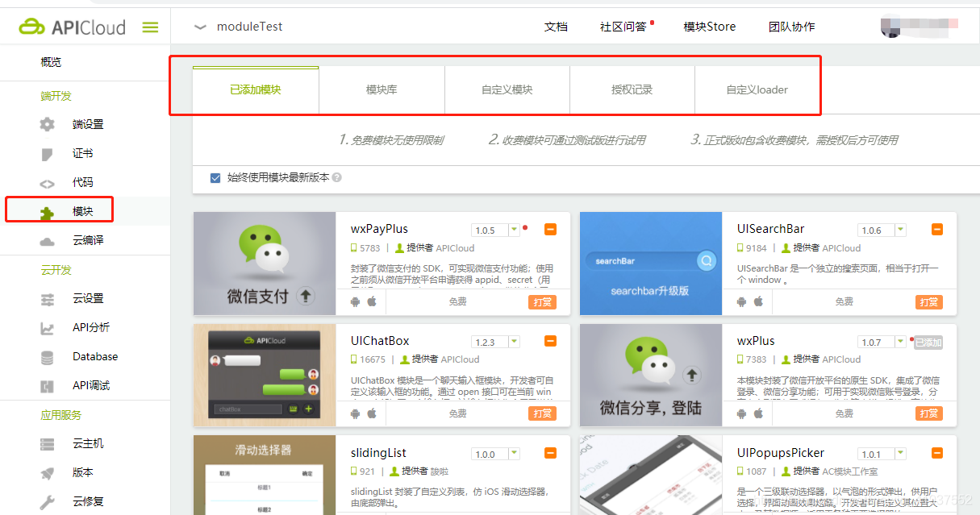980x515 pixels.
Task: Open 团队协作 in top navigation
Action: 792,27
